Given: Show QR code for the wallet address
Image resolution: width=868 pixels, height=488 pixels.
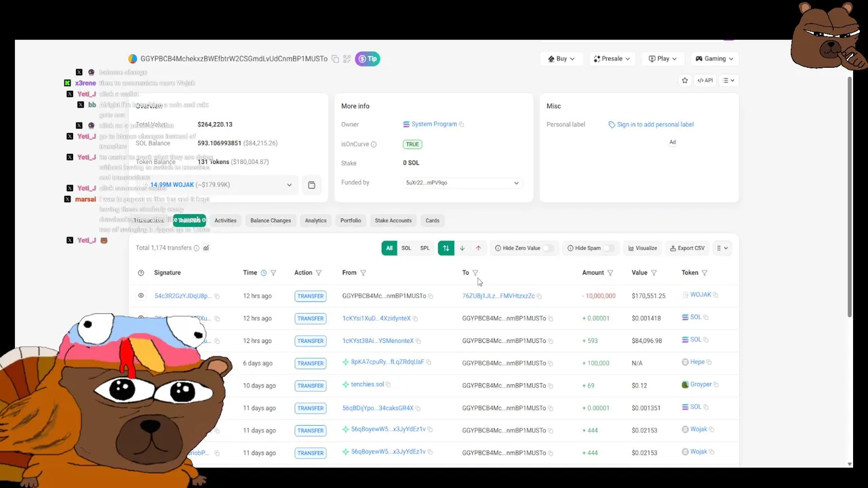Looking at the screenshot, I should (347, 59).
